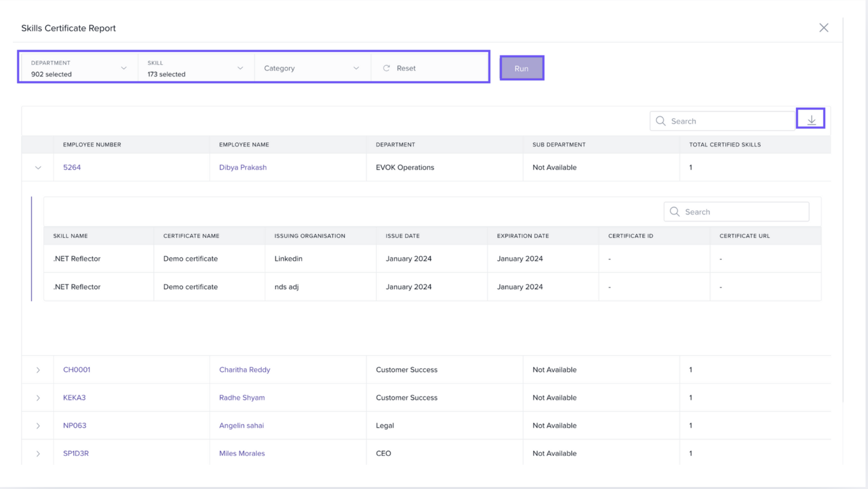Click magnifier icon in nested certificates search
The width and height of the screenshot is (868, 489).
[x=674, y=212]
